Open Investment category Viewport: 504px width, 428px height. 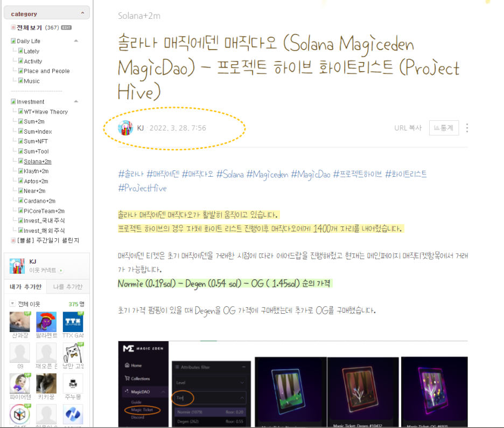(x=30, y=102)
